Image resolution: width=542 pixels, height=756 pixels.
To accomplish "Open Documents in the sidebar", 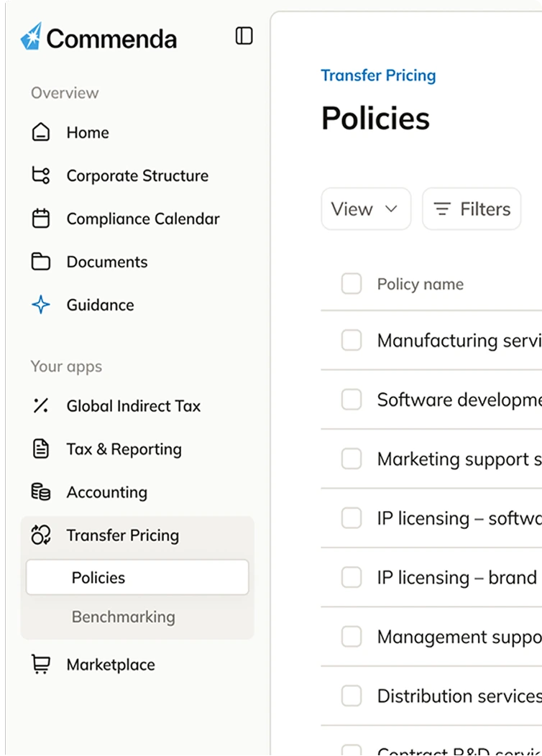I will (106, 262).
